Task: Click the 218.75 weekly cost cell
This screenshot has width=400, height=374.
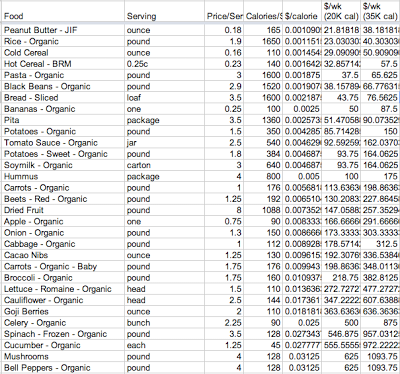Action: tap(342, 278)
